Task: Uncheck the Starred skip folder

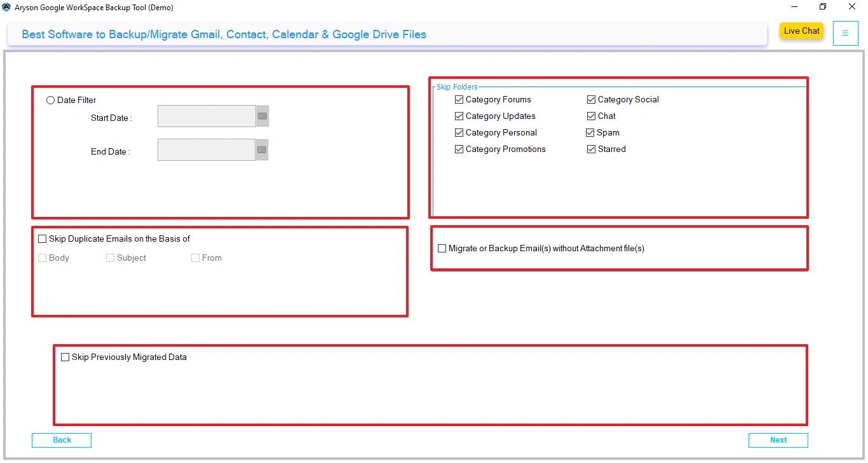Action: click(x=591, y=149)
